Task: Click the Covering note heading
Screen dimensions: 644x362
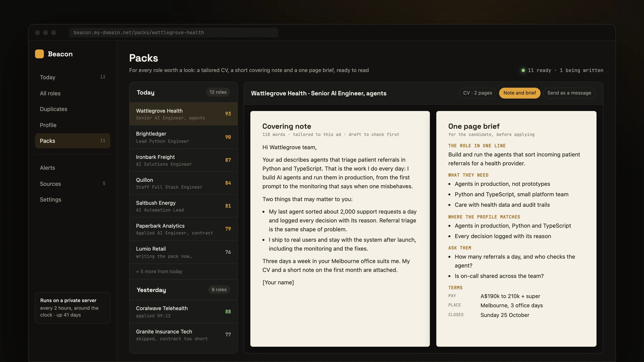Action: [x=287, y=126]
